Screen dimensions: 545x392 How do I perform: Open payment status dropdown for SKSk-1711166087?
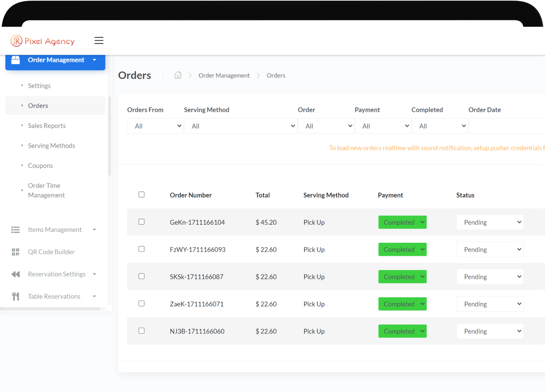tap(403, 277)
